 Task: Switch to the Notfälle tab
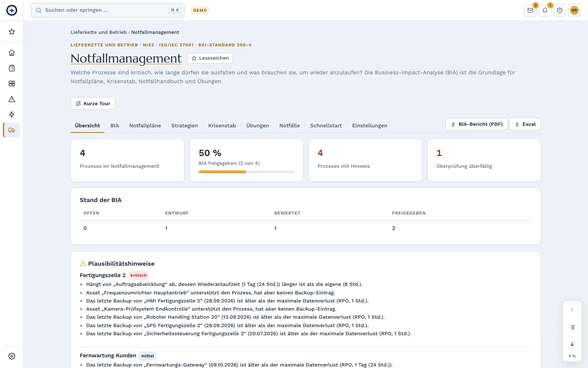(290, 125)
